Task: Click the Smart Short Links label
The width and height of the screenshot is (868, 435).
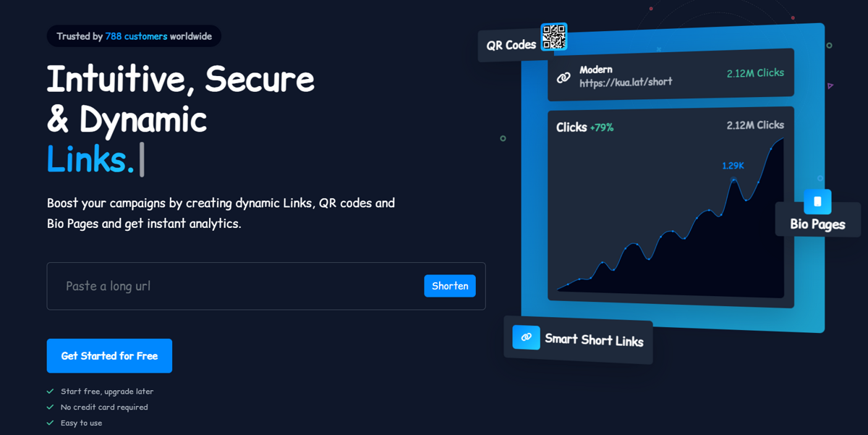Action: click(594, 339)
